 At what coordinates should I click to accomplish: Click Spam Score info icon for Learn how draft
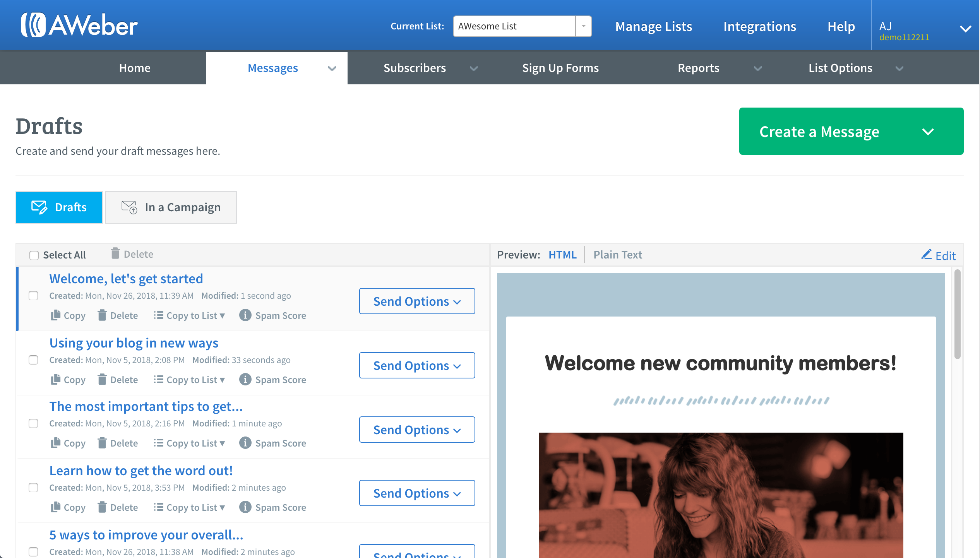pos(245,507)
